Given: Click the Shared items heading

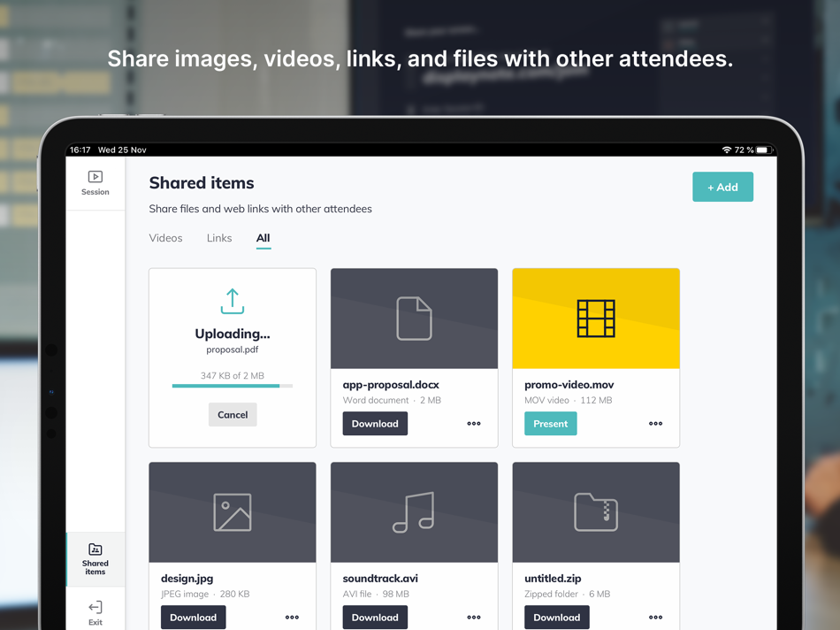Looking at the screenshot, I should click(202, 183).
